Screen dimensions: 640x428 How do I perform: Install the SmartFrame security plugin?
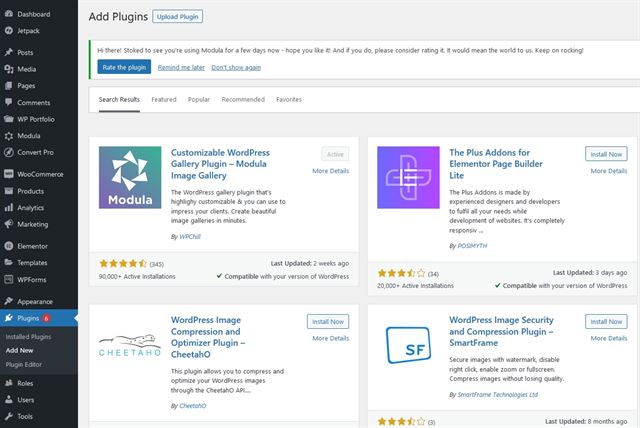coord(606,322)
